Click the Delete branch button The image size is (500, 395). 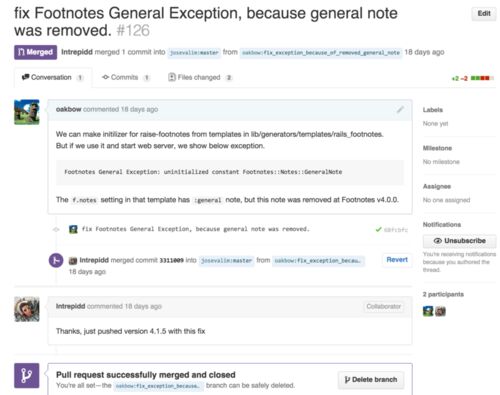point(371,380)
